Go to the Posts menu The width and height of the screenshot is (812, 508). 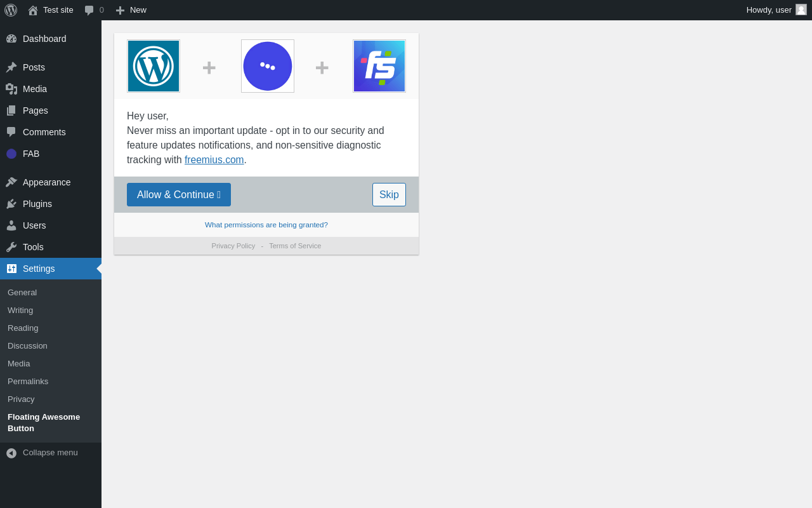tap(51, 67)
